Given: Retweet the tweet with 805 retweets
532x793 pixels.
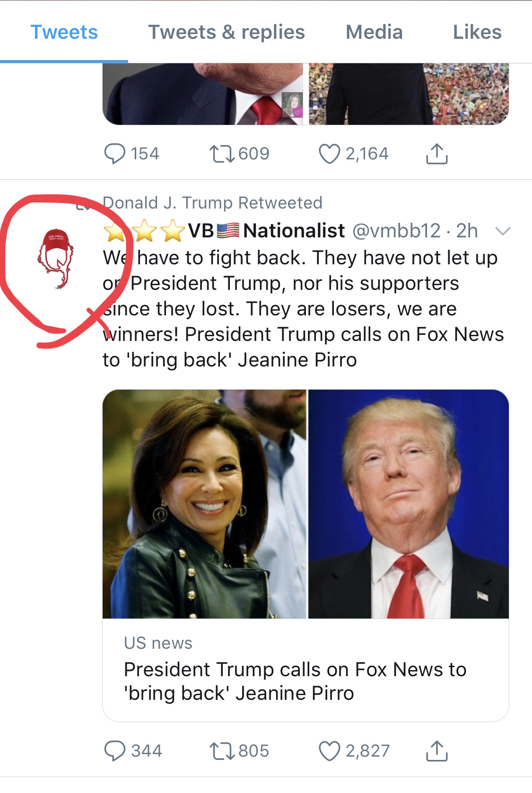Looking at the screenshot, I should pyautogui.click(x=222, y=750).
